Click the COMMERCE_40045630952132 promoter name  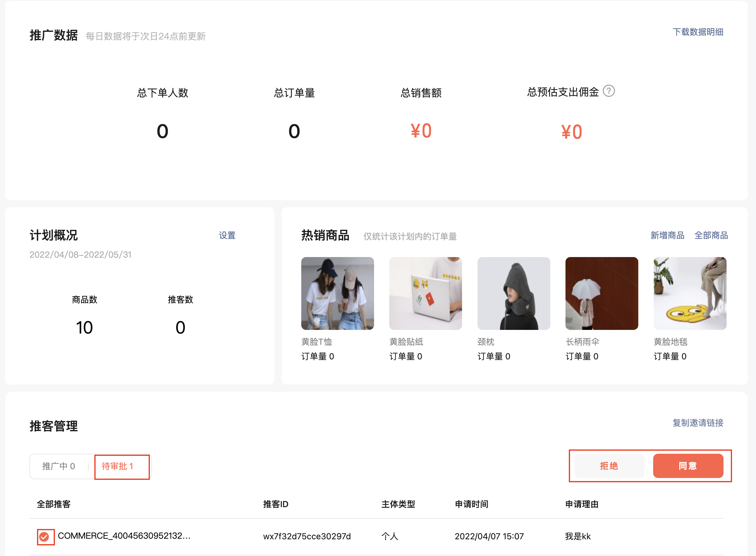(x=124, y=535)
